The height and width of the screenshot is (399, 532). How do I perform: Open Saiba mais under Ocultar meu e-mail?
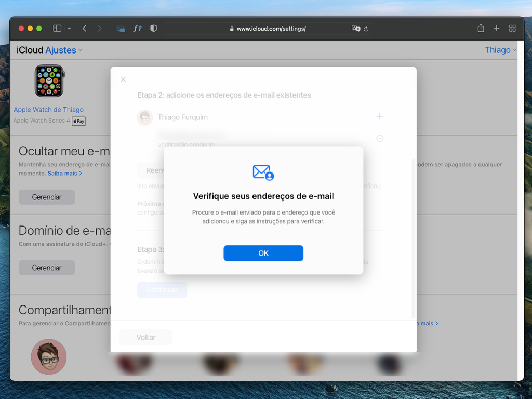pyautogui.click(x=64, y=173)
